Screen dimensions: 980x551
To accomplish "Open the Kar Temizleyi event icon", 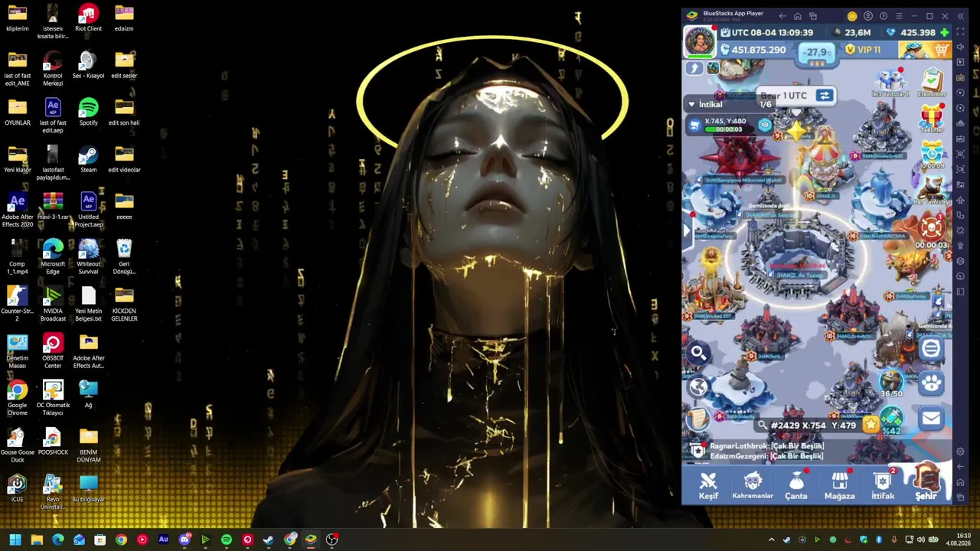I will tap(933, 190).
